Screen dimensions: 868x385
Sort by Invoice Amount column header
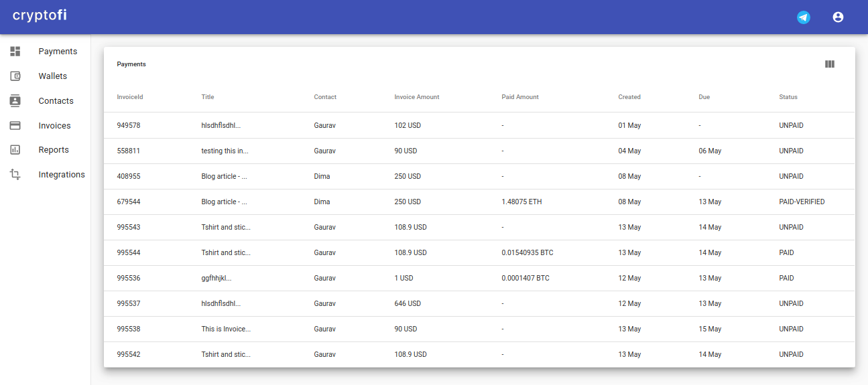coord(417,97)
